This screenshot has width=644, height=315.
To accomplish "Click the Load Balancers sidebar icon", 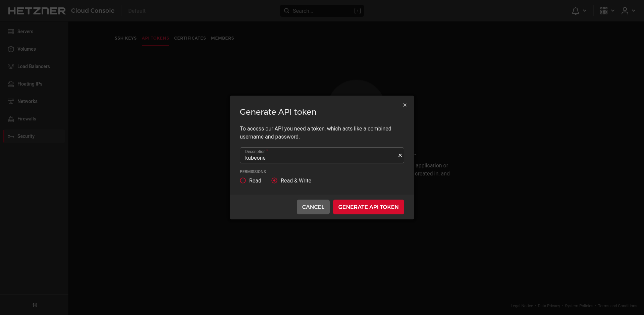I will click(x=11, y=66).
